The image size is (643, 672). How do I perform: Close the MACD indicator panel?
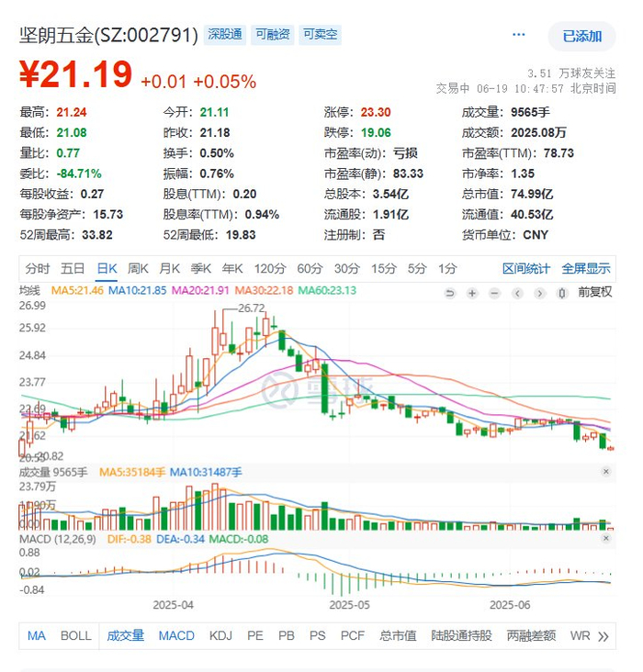(x=605, y=538)
